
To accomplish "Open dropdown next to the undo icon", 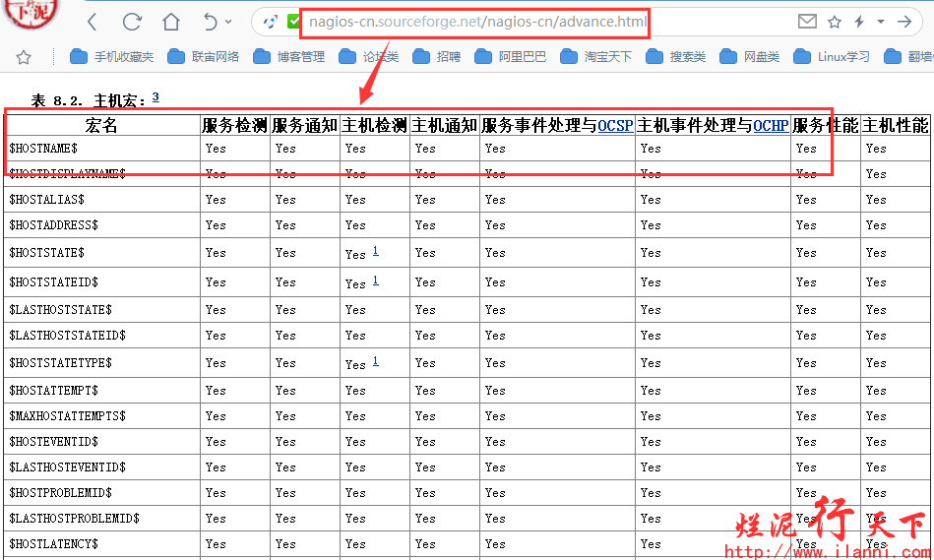I will (x=229, y=22).
